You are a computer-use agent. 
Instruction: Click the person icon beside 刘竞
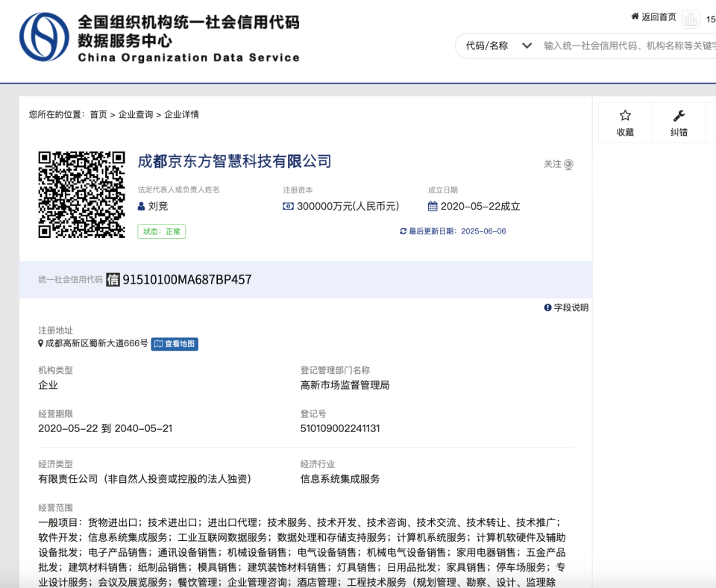141,206
